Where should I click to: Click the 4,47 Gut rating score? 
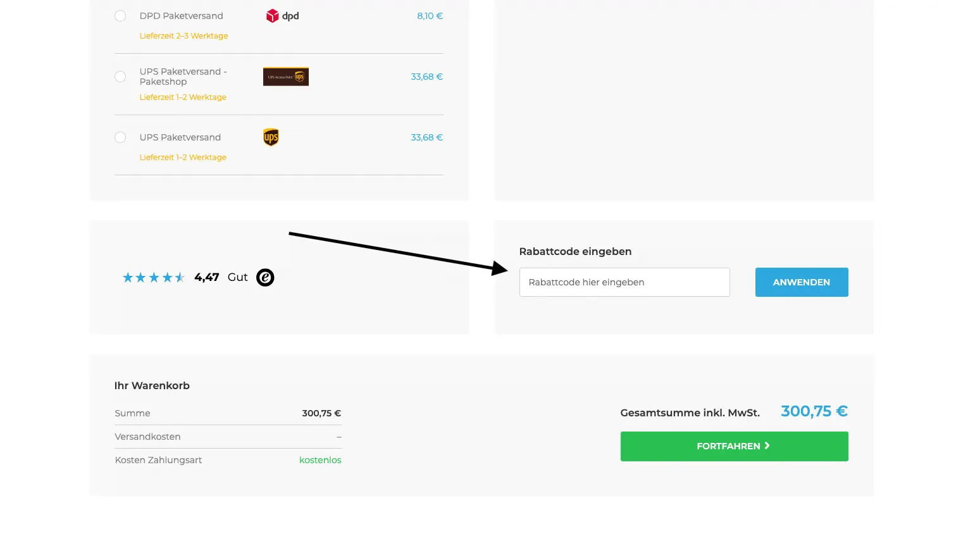coord(206,277)
